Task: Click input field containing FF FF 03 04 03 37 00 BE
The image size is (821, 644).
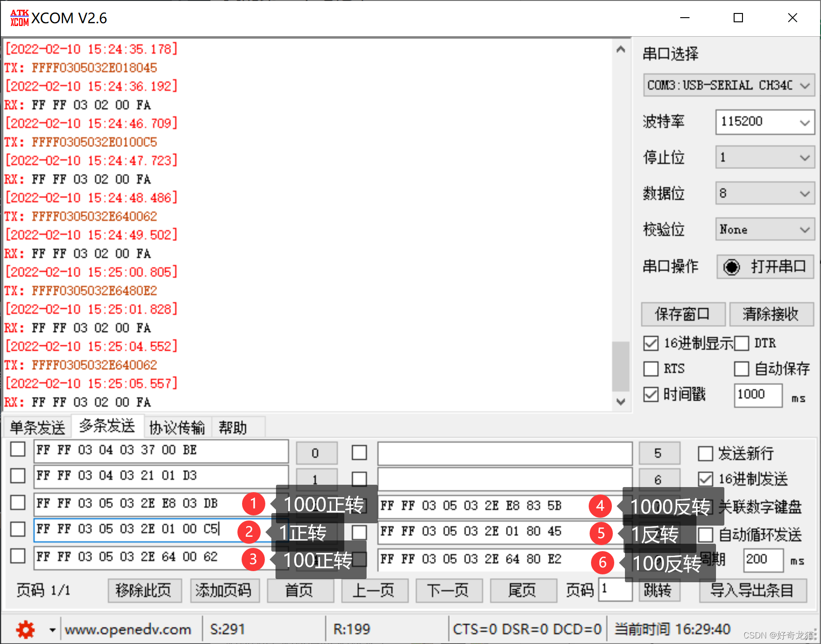Action: [161, 451]
